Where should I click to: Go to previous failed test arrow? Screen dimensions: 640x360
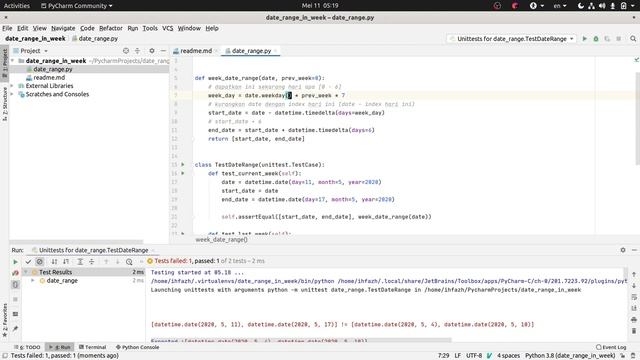pyautogui.click(x=106, y=262)
